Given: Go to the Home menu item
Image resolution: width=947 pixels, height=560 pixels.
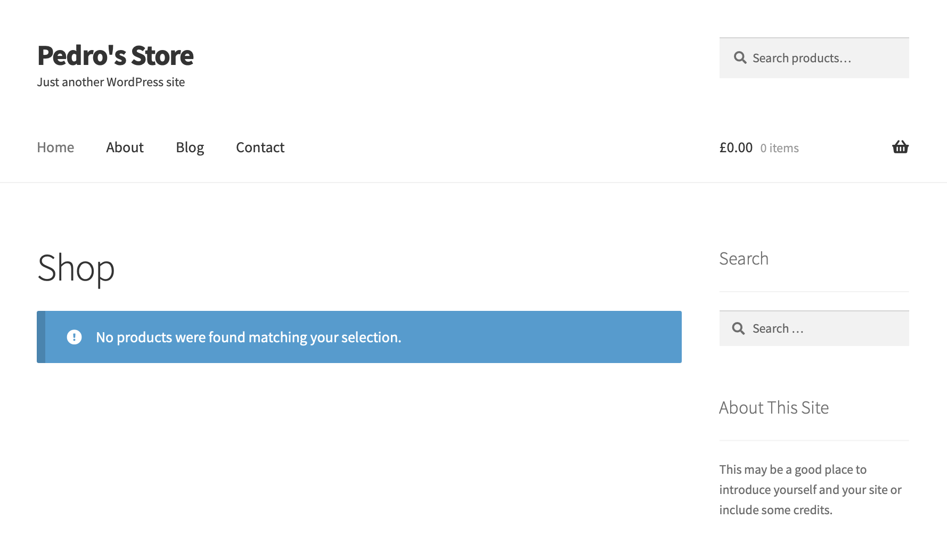Looking at the screenshot, I should pyautogui.click(x=55, y=147).
